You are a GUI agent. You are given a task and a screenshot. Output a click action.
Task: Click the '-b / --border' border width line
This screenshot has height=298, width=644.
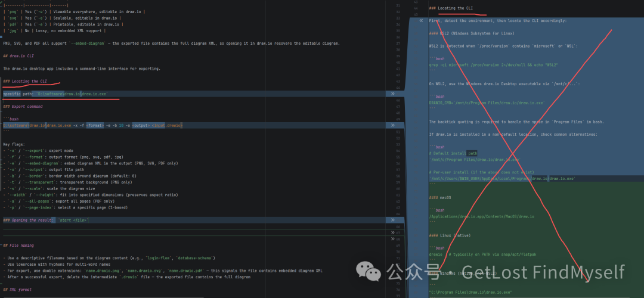point(70,176)
